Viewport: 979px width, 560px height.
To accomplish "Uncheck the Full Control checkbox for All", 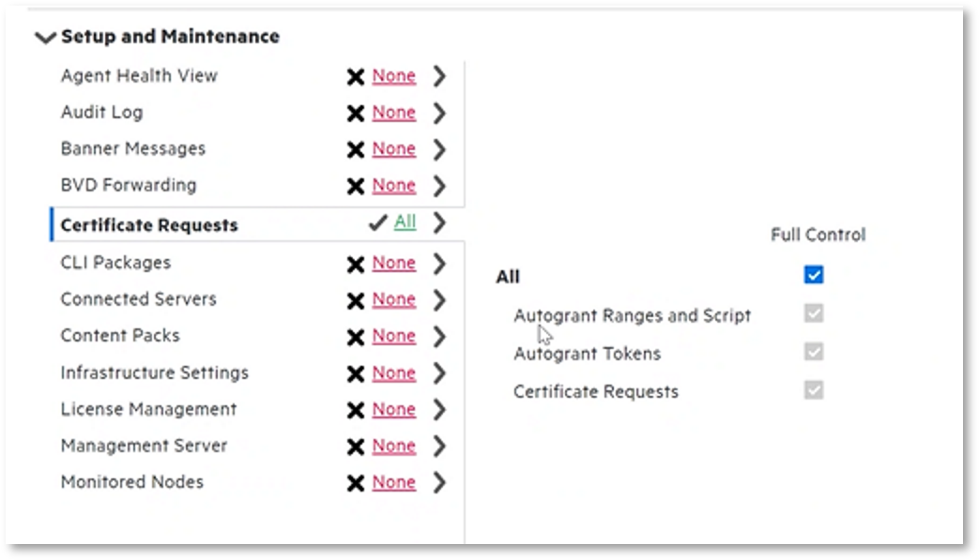I will point(814,275).
